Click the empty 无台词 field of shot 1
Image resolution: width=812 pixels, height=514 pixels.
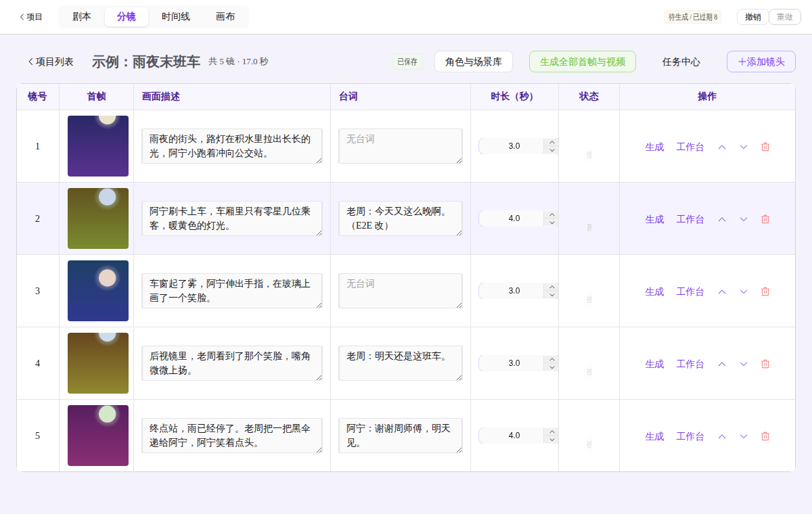401,146
